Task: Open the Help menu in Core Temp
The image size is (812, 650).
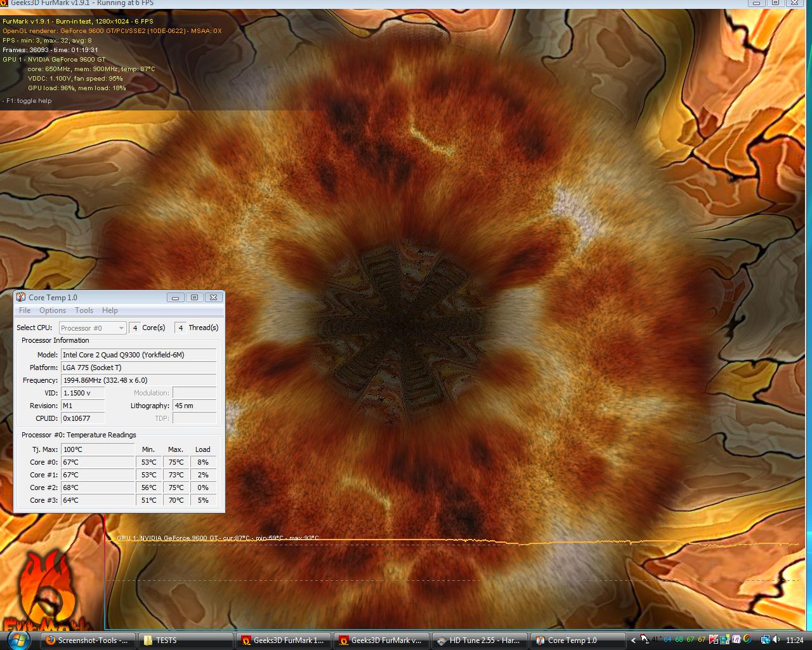Action: coord(110,310)
